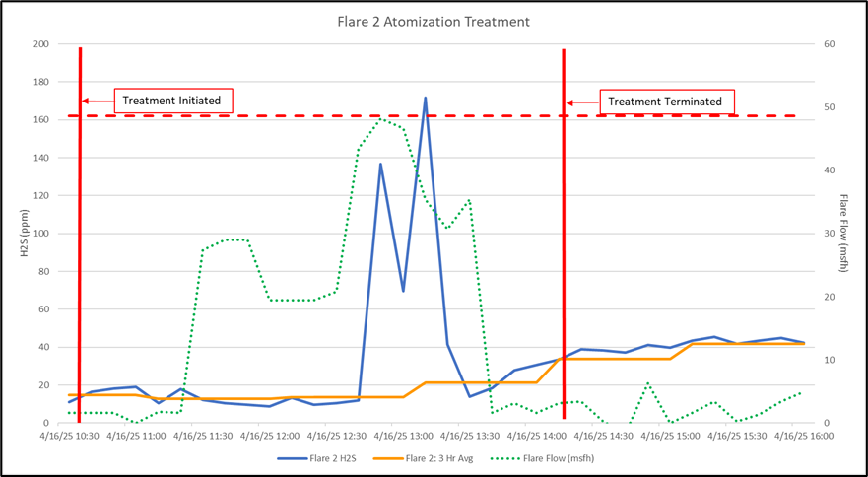The image size is (868, 477).
Task: Click the 60 tick on the right axis
Action: click(829, 44)
